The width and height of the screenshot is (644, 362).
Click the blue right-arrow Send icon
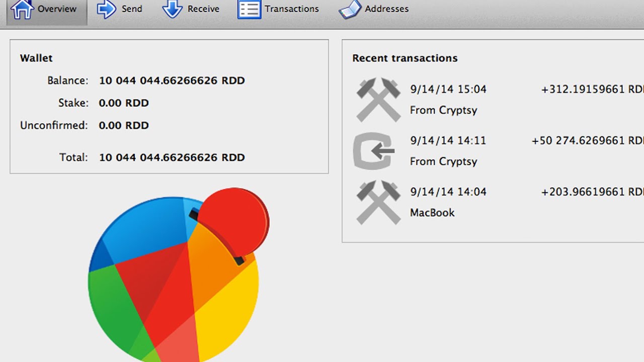[107, 9]
